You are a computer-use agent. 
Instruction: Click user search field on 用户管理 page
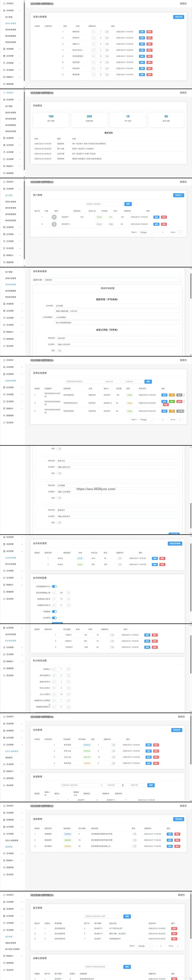pos(104,204)
